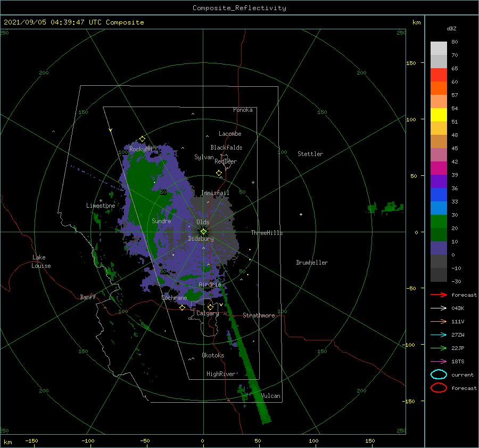
Task: Pick the yellow 54 dBZ swatch
Action: pyautogui.click(x=439, y=115)
